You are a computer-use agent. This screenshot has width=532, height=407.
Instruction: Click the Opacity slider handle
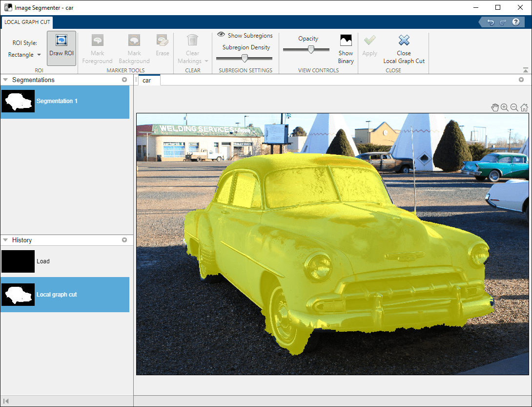coord(310,49)
